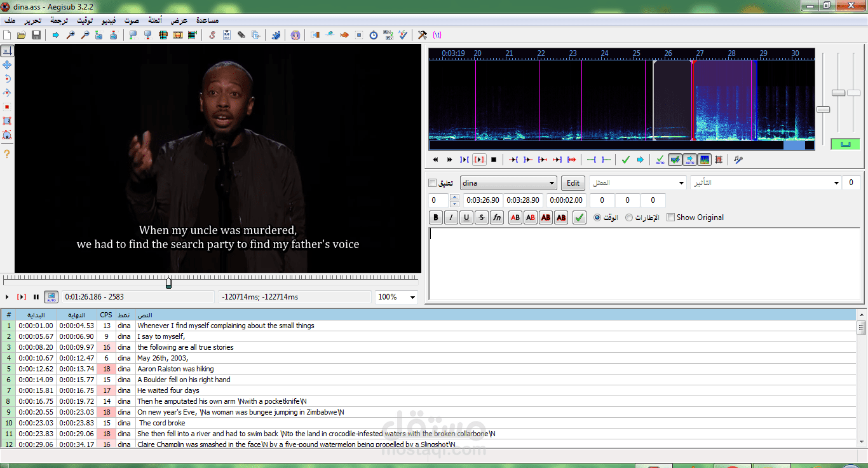Open the dina style dropdown
868x468 pixels.
(508, 183)
